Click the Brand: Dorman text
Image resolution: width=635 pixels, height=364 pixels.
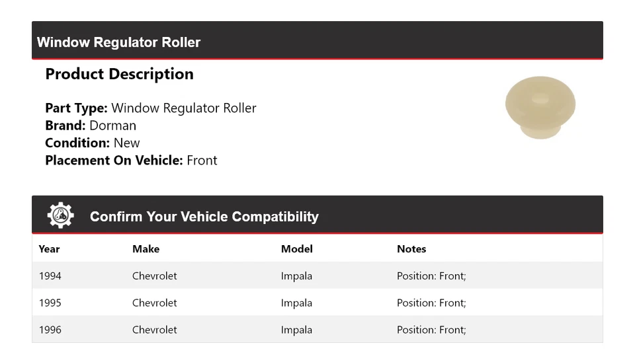[x=91, y=126]
